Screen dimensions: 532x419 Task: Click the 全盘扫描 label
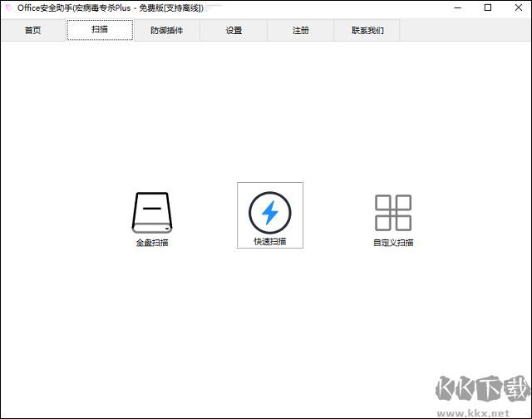[152, 243]
